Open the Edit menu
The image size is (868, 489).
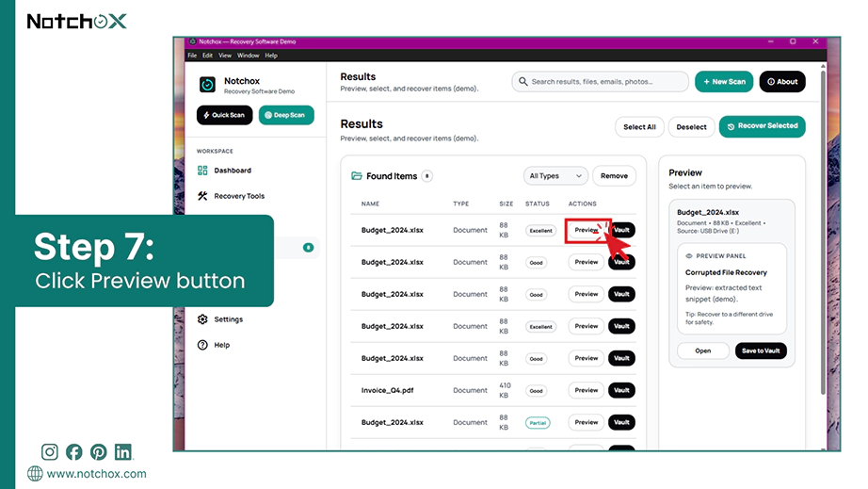[208, 56]
